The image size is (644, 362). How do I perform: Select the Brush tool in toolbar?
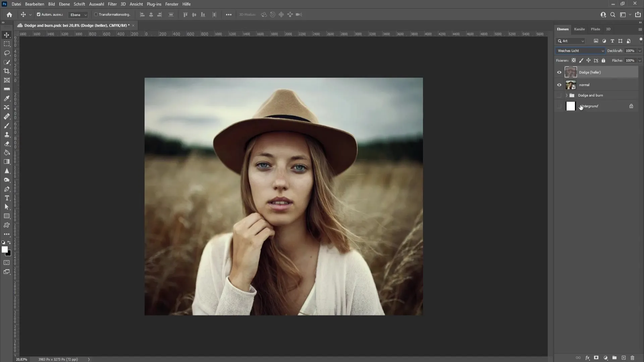click(7, 126)
